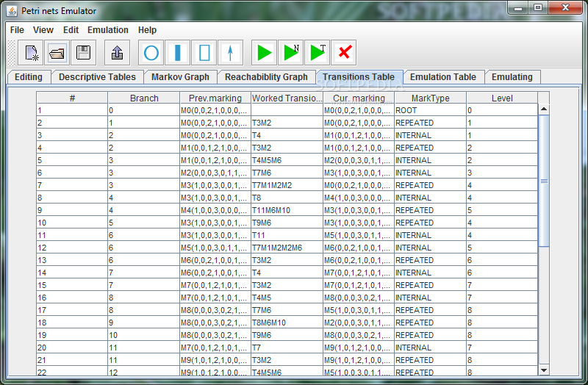Click the export up-arrow toolbar icon
The width and height of the screenshot is (588, 385).
118,53
